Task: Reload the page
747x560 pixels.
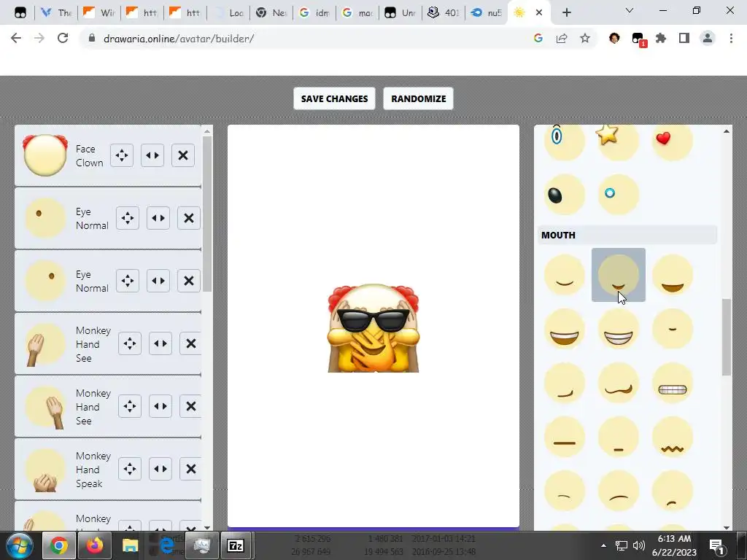Action: coord(63,38)
